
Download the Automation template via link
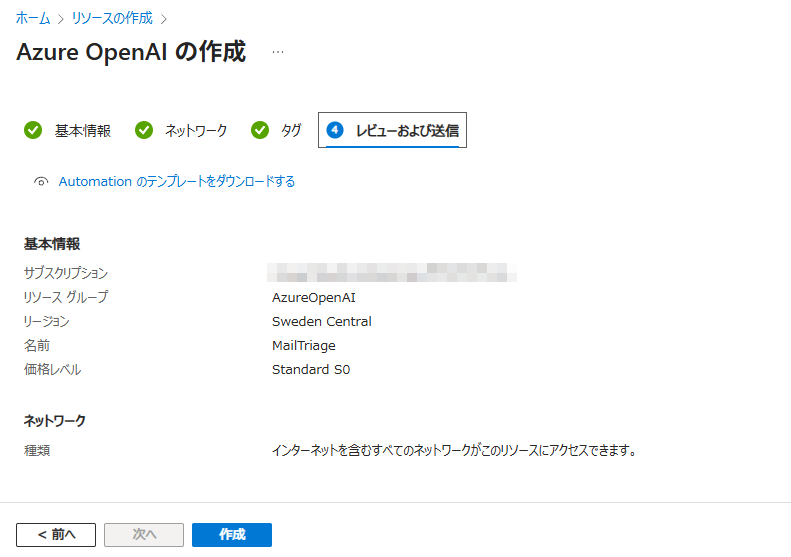pos(177,182)
